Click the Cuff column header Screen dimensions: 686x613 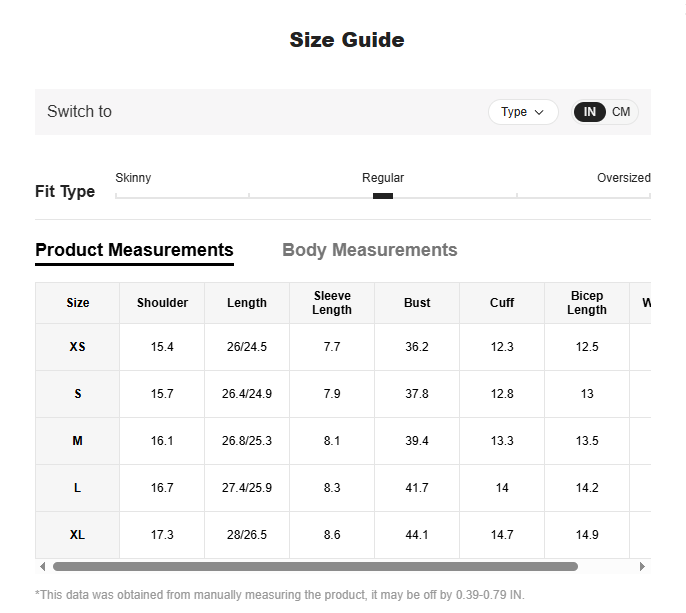click(x=502, y=303)
